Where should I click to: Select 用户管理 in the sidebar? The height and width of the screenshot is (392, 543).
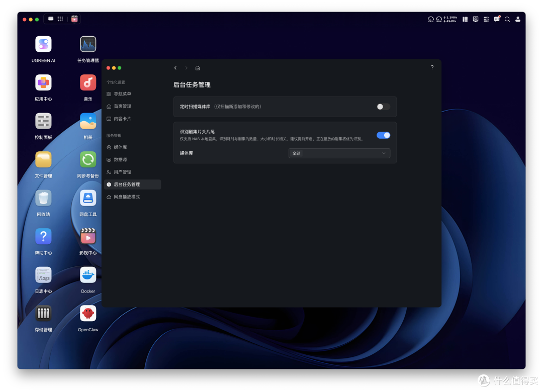[x=132, y=172]
